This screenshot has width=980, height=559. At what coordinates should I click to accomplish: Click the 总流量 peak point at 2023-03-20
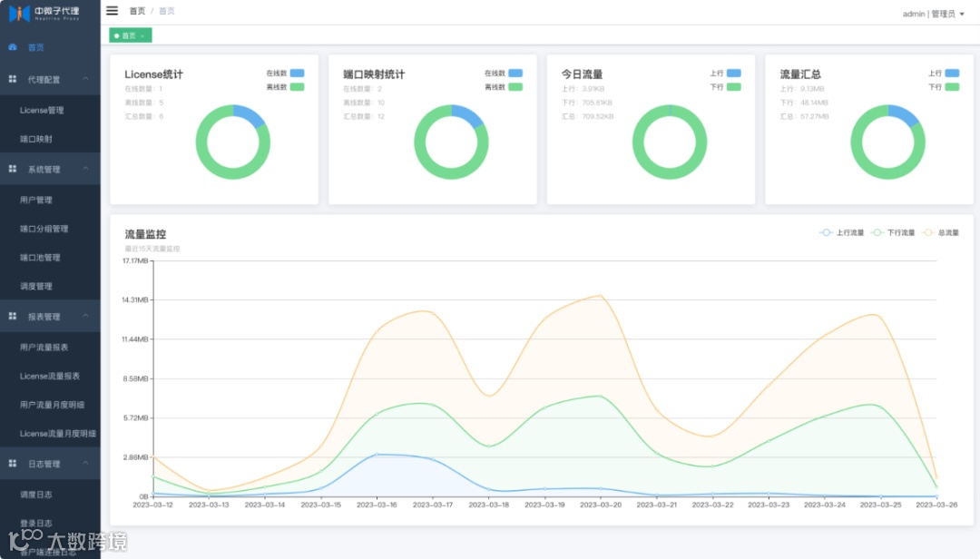click(601, 295)
